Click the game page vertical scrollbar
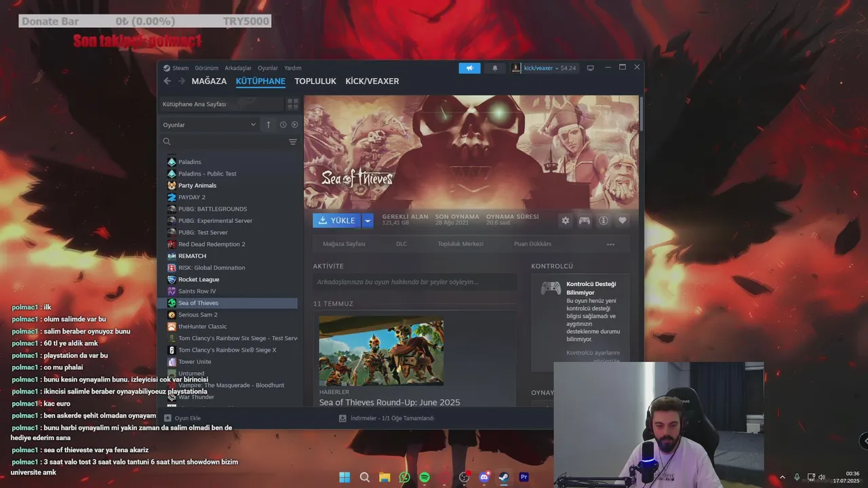 (x=641, y=113)
